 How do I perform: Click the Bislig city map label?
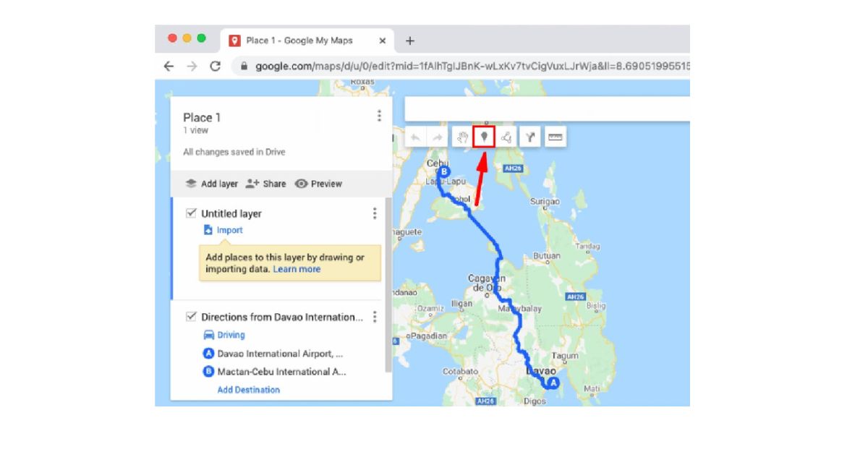point(596,306)
